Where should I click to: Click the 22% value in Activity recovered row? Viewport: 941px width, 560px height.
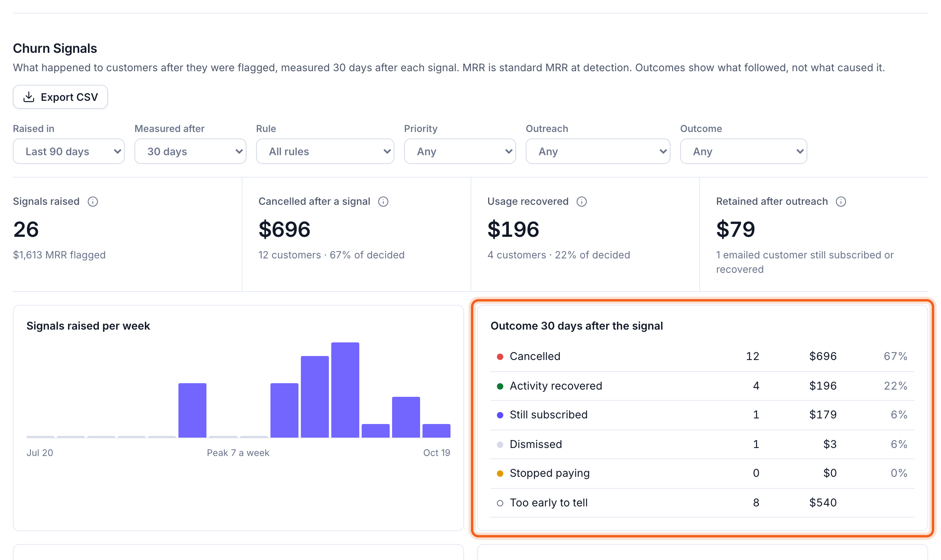click(x=895, y=386)
